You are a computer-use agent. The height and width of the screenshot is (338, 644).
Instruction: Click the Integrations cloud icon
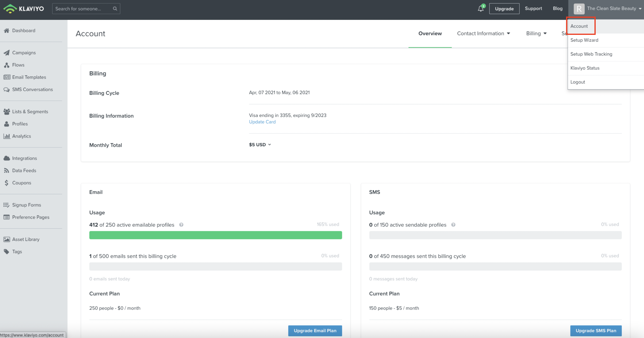click(x=7, y=158)
